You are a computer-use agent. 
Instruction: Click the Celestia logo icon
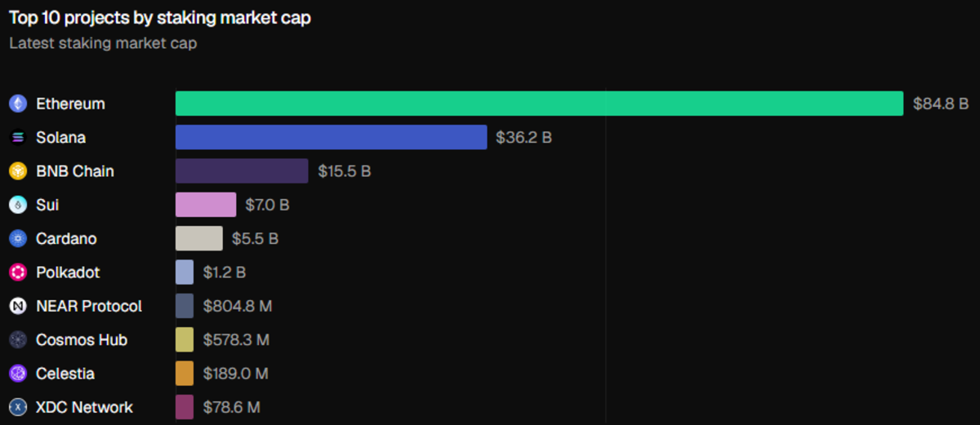[x=18, y=374]
